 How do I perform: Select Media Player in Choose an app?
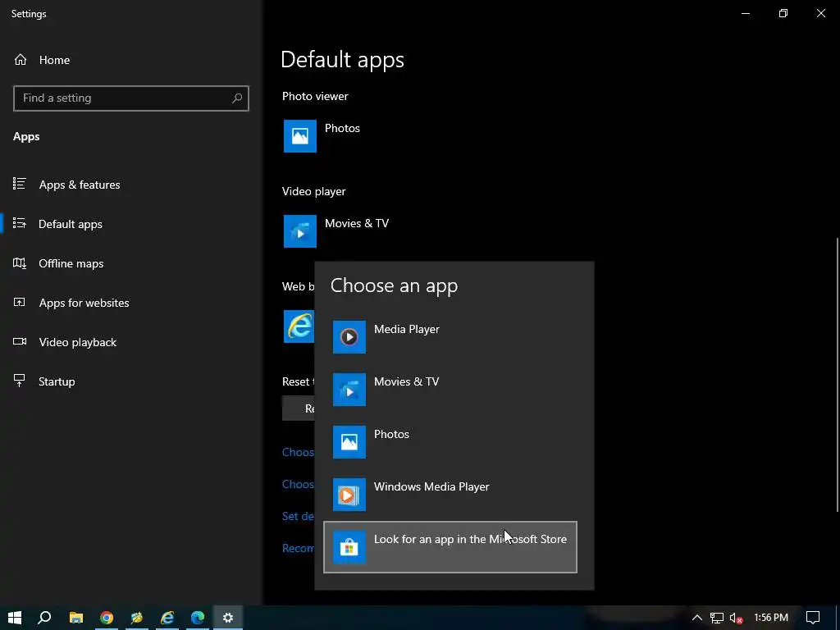click(x=450, y=337)
